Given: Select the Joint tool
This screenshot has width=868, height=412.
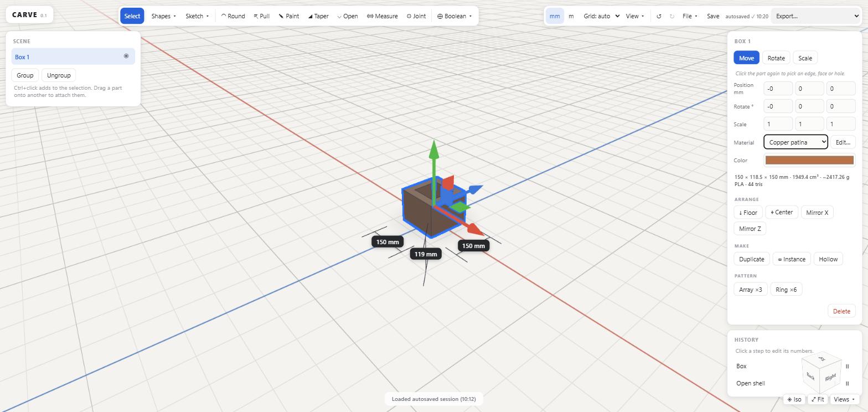Looking at the screenshot, I should click(x=416, y=16).
